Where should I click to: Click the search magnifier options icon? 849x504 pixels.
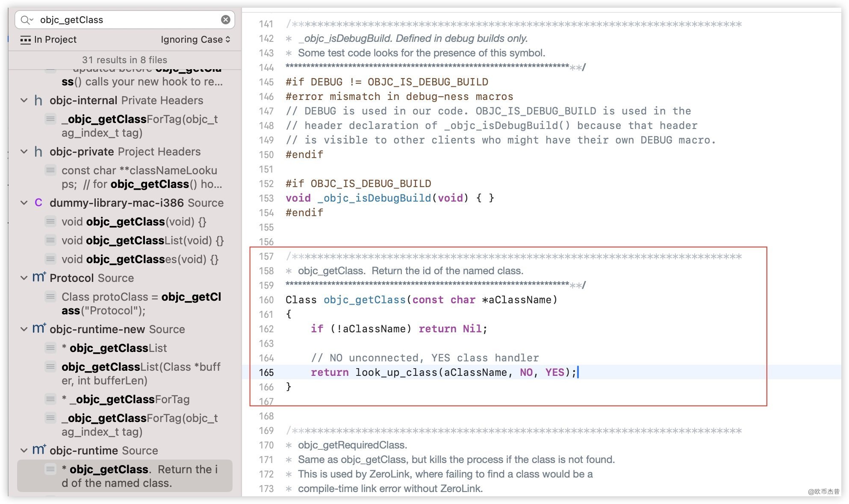point(27,20)
